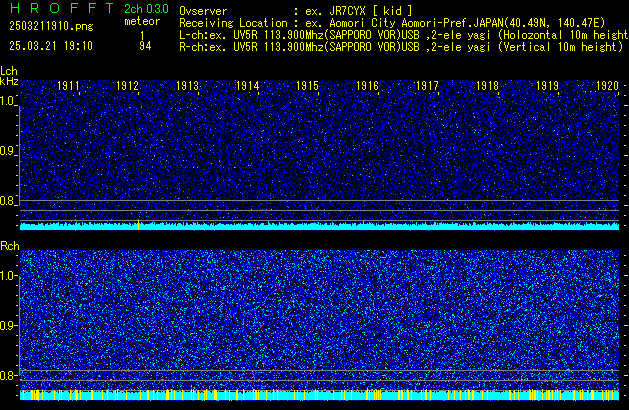Screen dimensions: 629x410
Task: Click the Rch 1.0 kHz axis label
Action: (x=7, y=276)
